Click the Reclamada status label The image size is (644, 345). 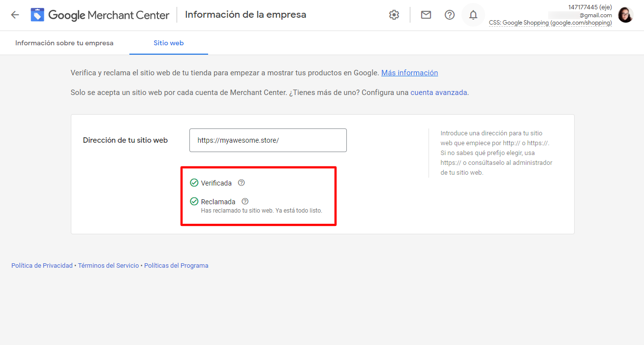point(218,202)
